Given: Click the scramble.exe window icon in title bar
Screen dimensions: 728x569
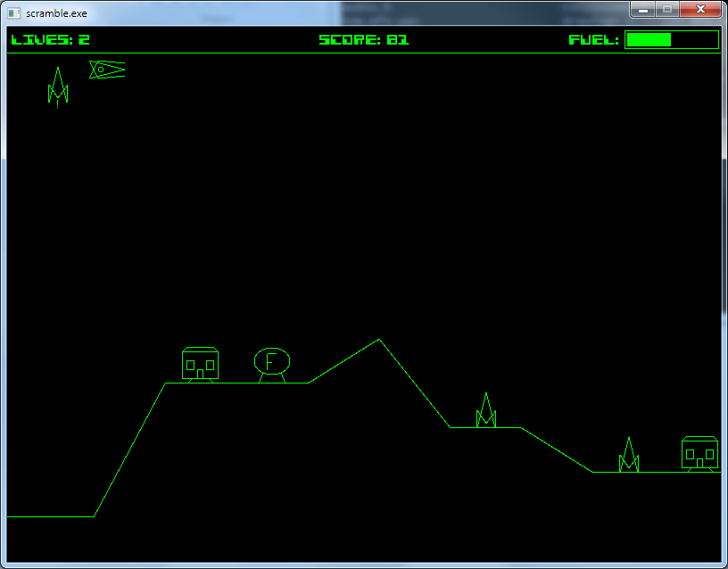Looking at the screenshot, I should click(13, 12).
